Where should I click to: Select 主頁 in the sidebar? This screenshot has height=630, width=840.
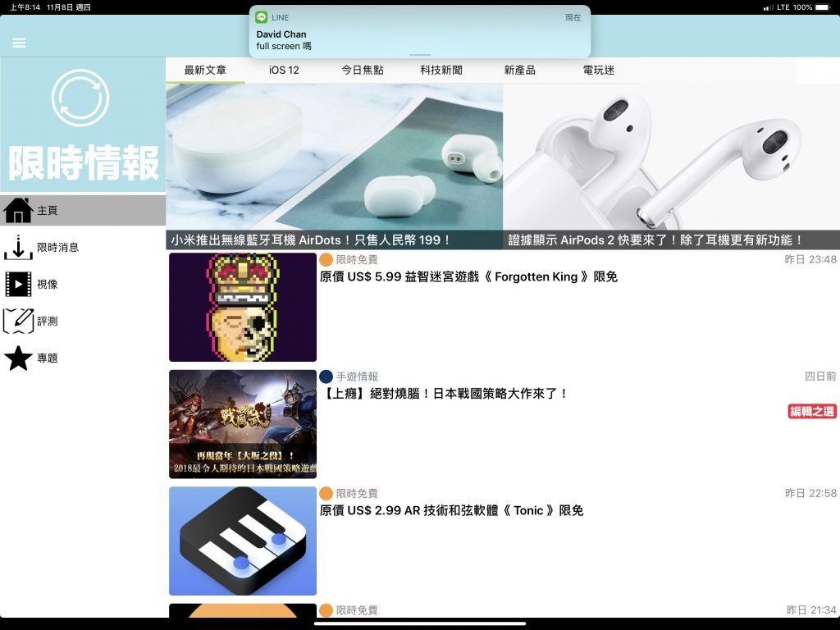tap(83, 210)
